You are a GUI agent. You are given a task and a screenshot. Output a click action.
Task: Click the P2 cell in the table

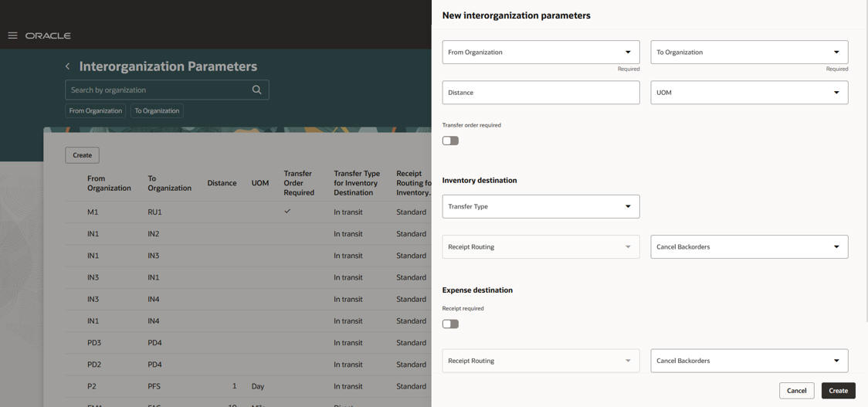pyautogui.click(x=92, y=386)
